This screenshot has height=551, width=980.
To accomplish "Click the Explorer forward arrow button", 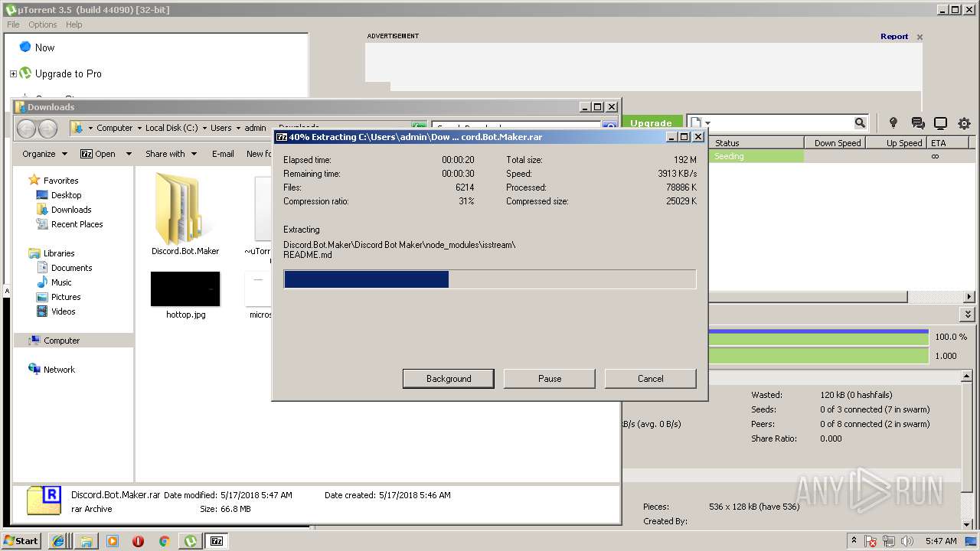I will pyautogui.click(x=47, y=129).
